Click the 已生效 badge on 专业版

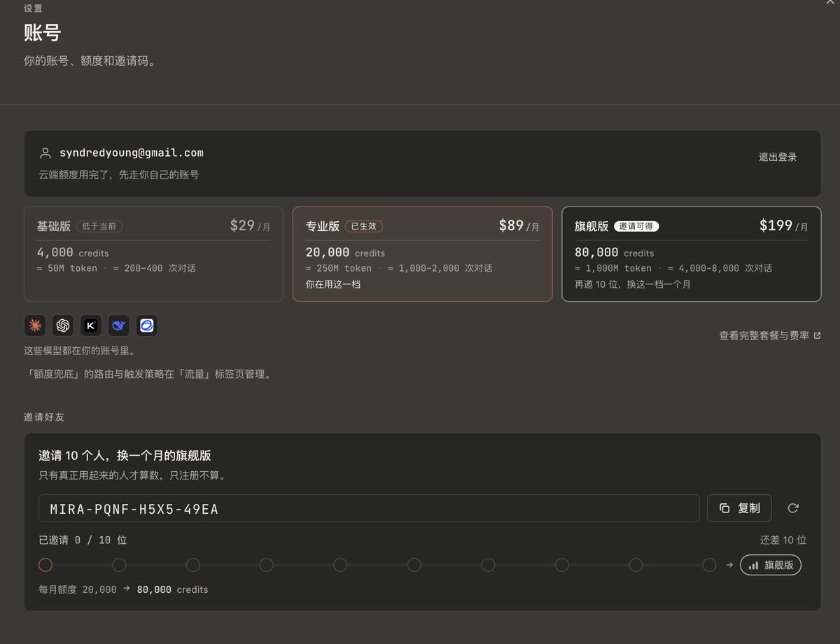[364, 226]
